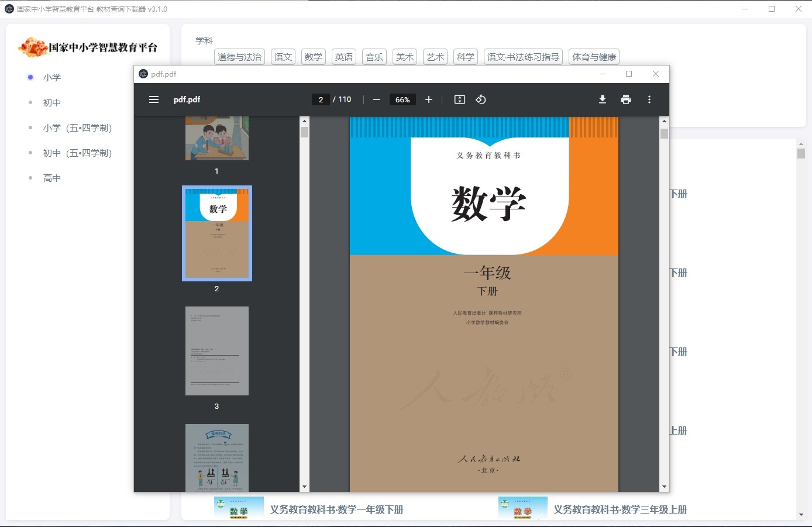Select the page 2 thumbnail
The width and height of the screenshot is (812, 527).
(x=217, y=233)
